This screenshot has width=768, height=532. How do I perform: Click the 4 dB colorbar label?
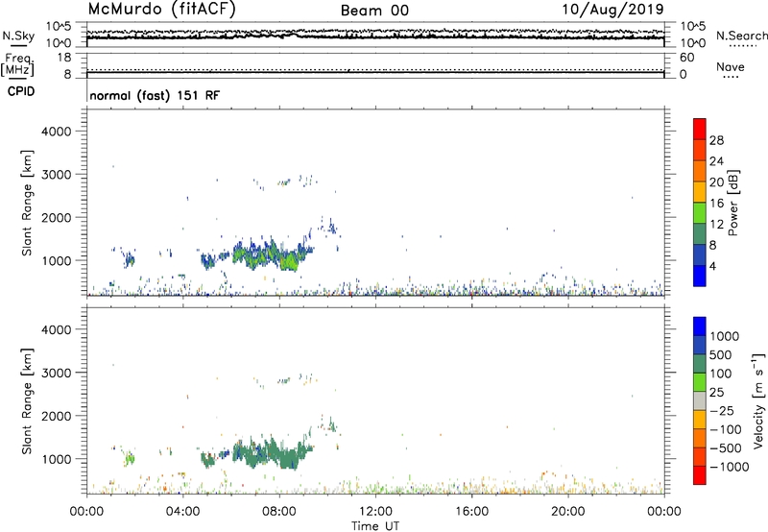713,266
